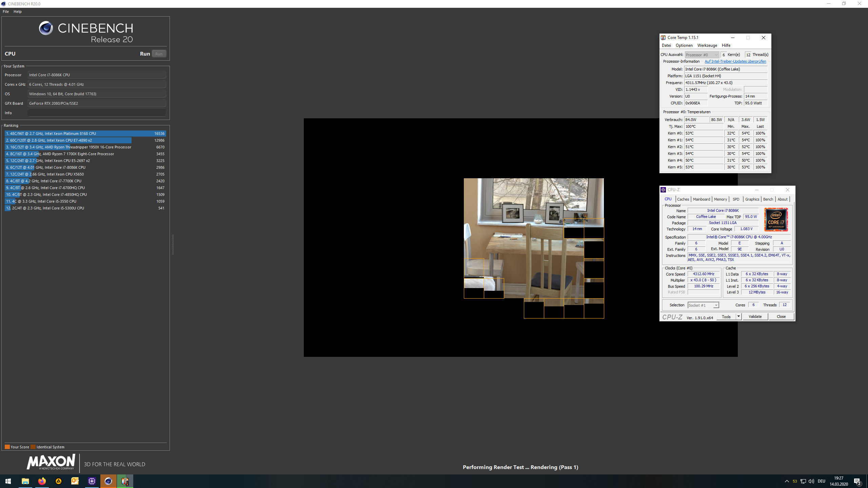The height and width of the screenshot is (488, 868).
Task: Click the Core Temp 53 tray temperature
Action: pos(795,481)
